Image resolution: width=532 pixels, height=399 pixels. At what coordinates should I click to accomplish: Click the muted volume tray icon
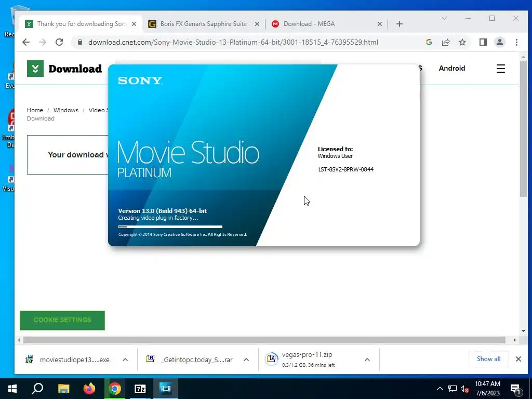[465, 389]
